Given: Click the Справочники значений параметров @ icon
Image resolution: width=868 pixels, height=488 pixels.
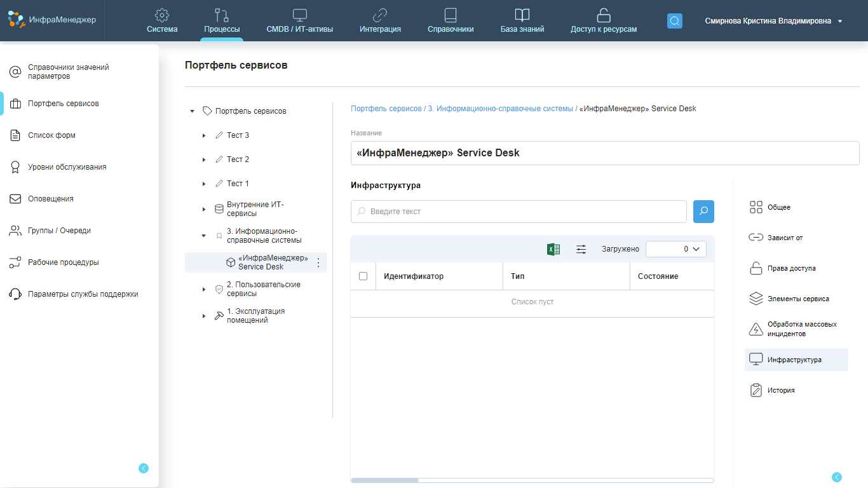Looking at the screenshot, I should click(x=15, y=72).
